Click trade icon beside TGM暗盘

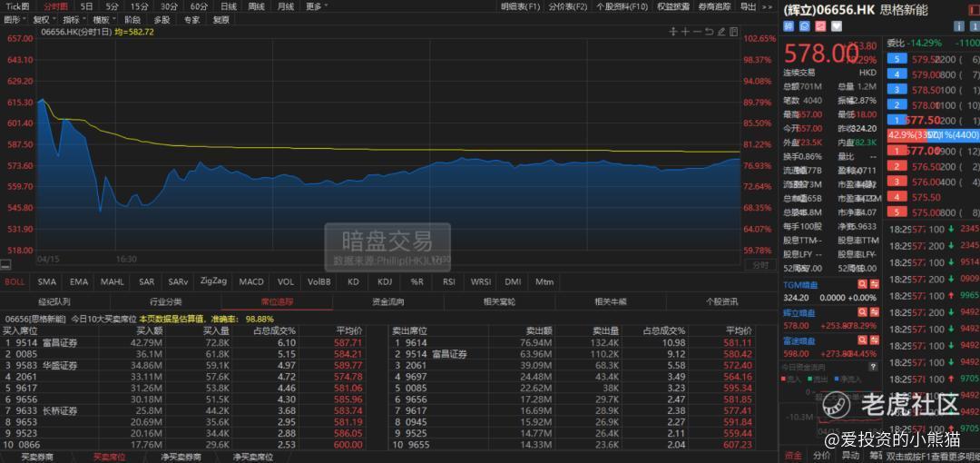coord(875,284)
